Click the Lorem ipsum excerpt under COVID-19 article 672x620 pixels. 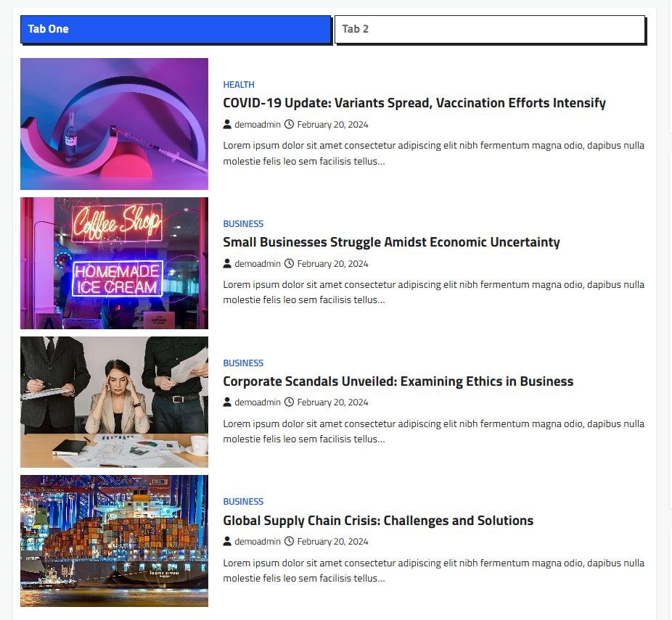[434, 153]
